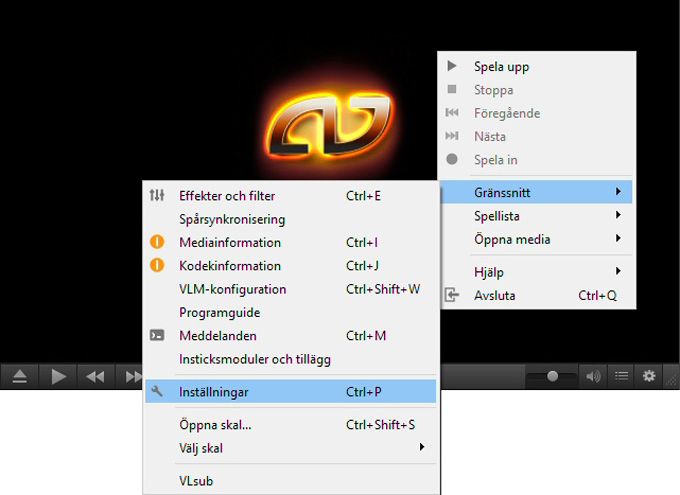Expand the Hjälp submenu arrow

tap(618, 271)
